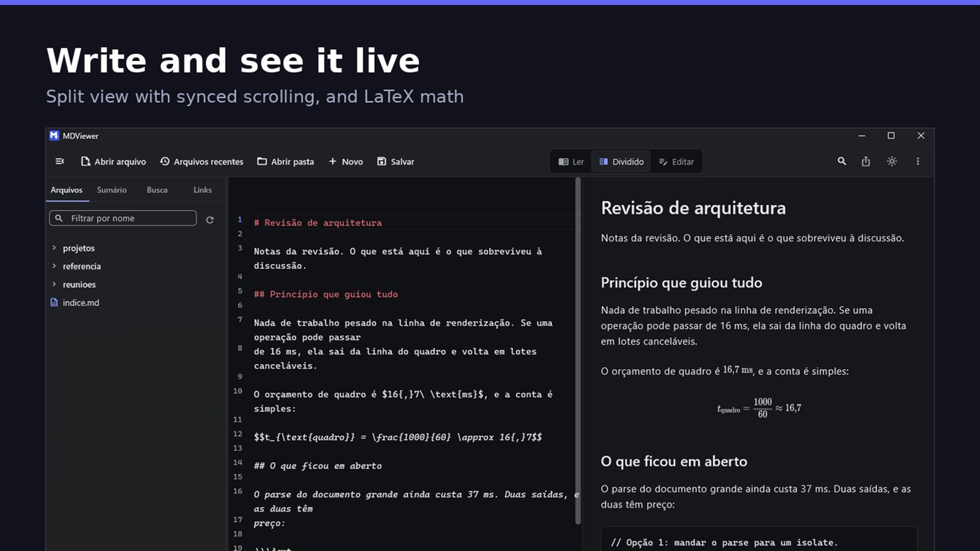Create a new file with Novo
The width and height of the screenshot is (980, 551).
pyautogui.click(x=346, y=162)
